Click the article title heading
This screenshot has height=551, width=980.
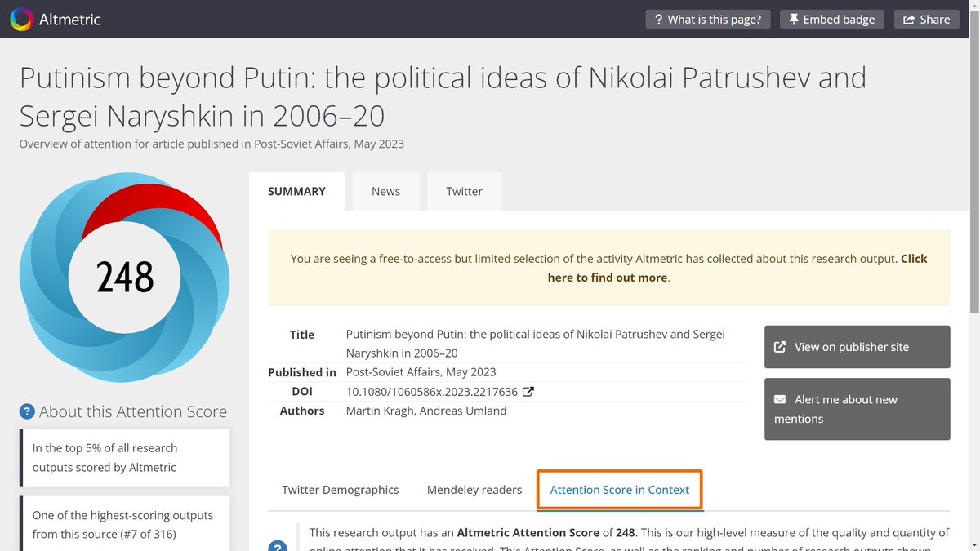(x=443, y=96)
